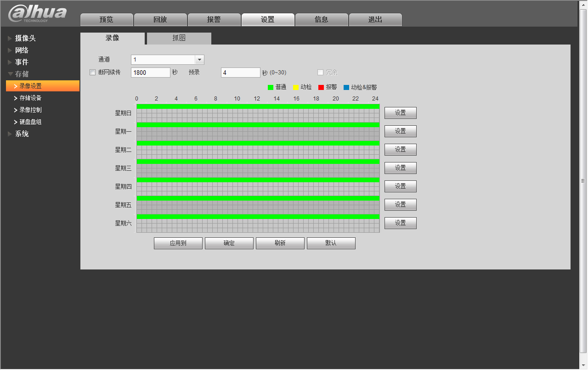Open the 通道 channel dropdown
Viewport: 588px width, 370px height.
coord(199,60)
